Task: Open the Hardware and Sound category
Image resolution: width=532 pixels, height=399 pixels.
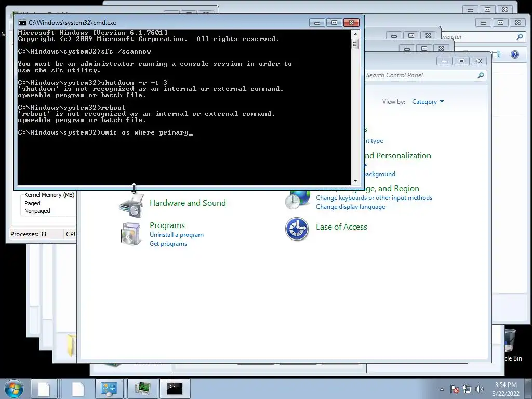Action: click(x=188, y=203)
